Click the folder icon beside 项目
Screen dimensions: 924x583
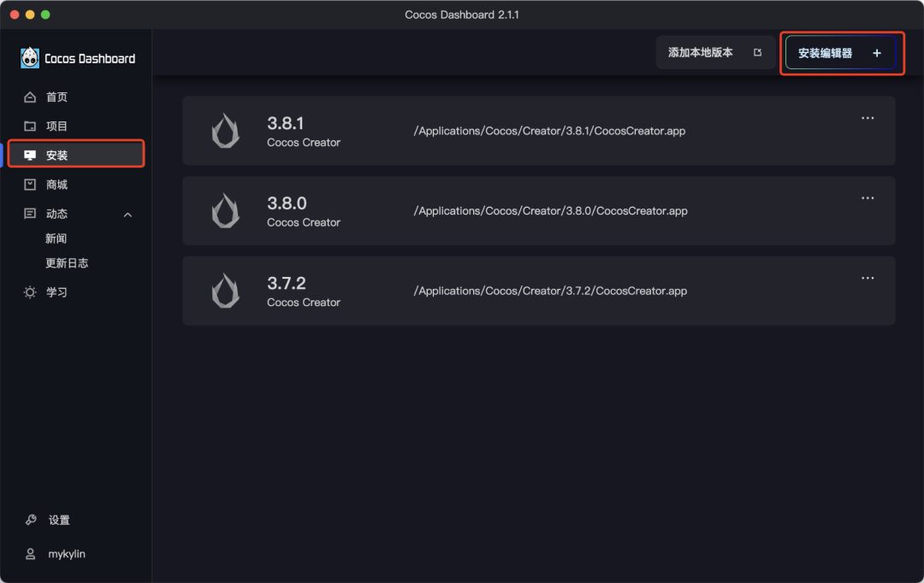[x=30, y=127]
